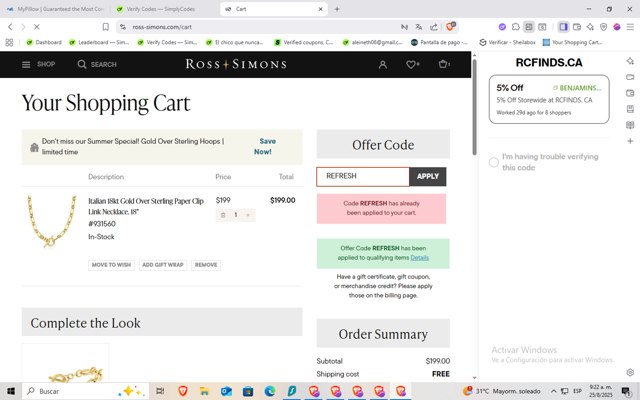Click the trash icon beside quantity 1
640x400 pixels.
pos(223,215)
